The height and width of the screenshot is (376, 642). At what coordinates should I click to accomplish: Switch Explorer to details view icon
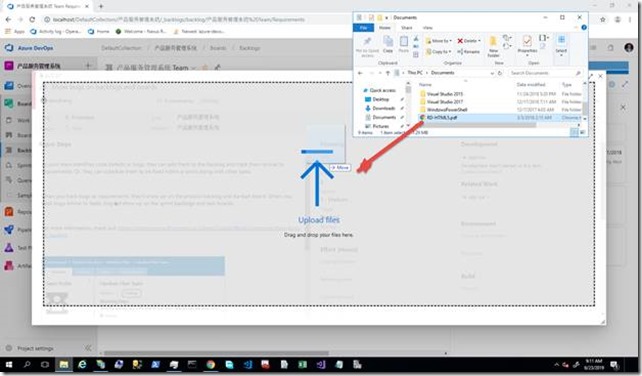tap(574, 132)
